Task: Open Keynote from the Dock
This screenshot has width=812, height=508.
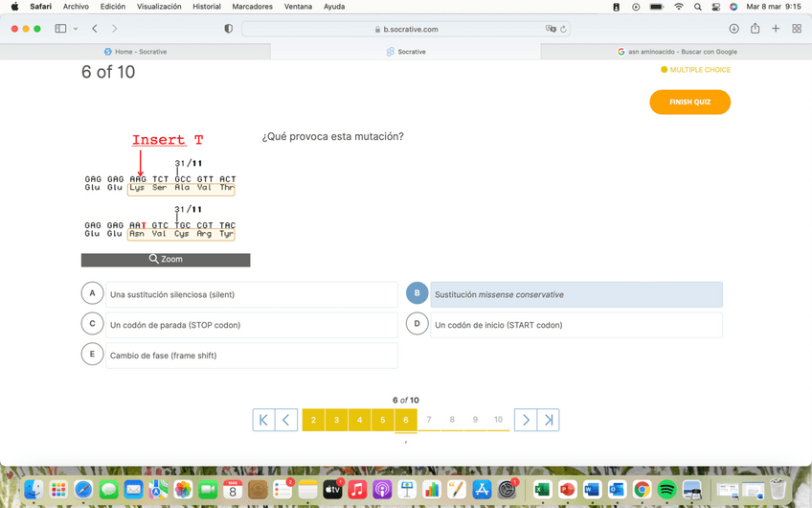Action: 407,490
